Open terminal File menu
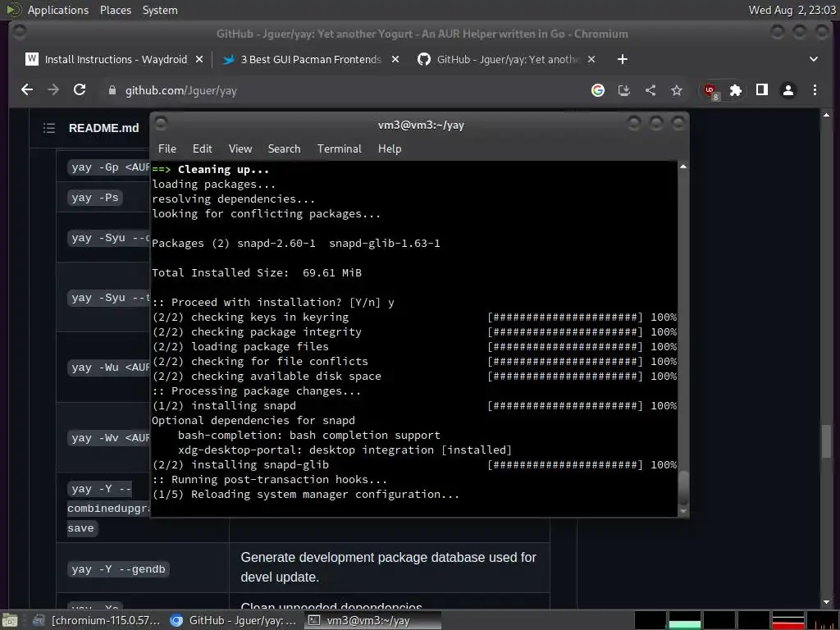 (167, 149)
